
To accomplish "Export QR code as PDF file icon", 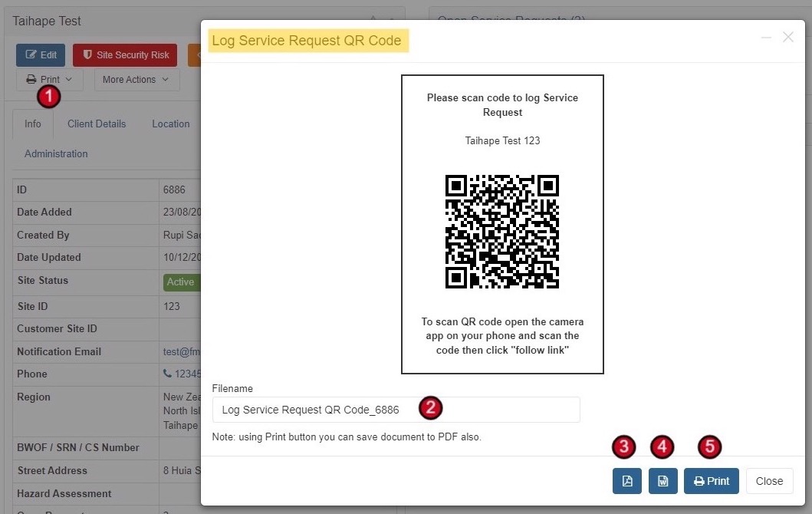I will [x=626, y=481].
